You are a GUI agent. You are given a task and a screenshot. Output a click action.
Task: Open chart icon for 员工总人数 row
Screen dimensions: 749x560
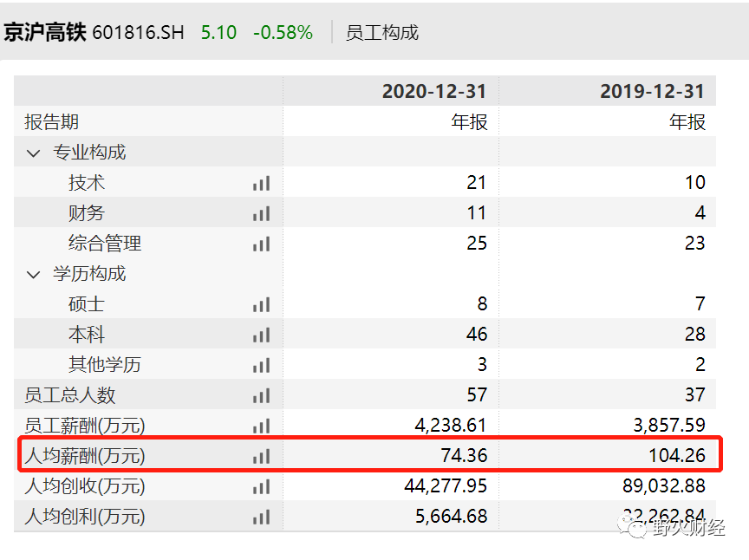coord(261,395)
